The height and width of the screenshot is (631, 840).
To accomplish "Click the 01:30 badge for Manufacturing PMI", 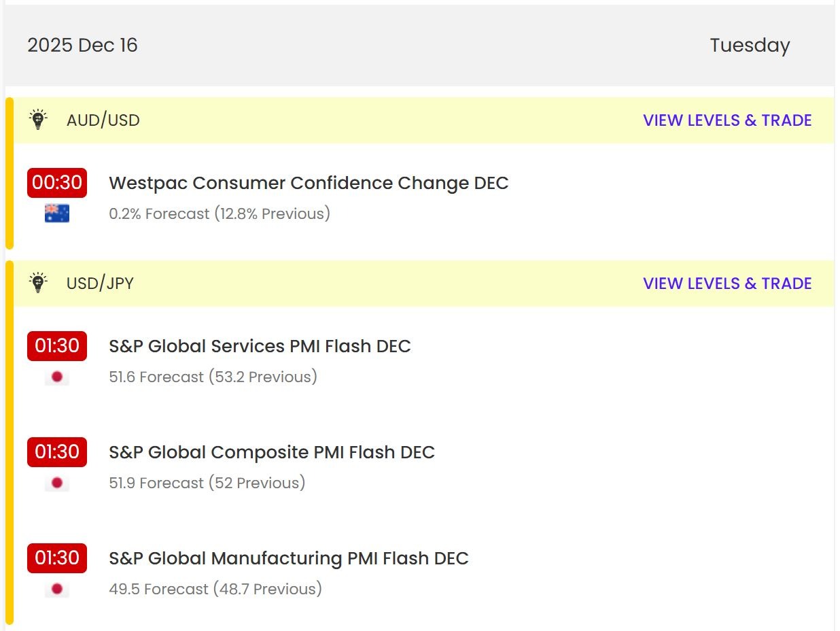I will click(57, 558).
